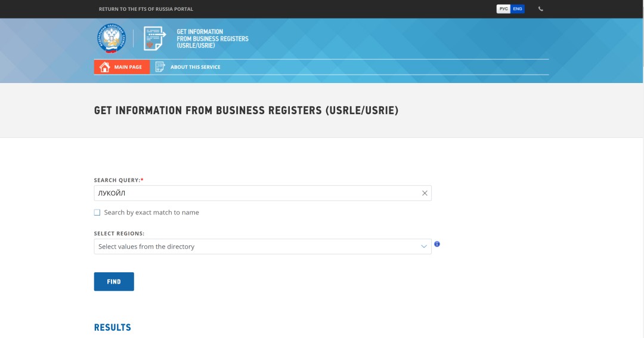Open the About This Service tab
644x338 pixels.
(195, 67)
